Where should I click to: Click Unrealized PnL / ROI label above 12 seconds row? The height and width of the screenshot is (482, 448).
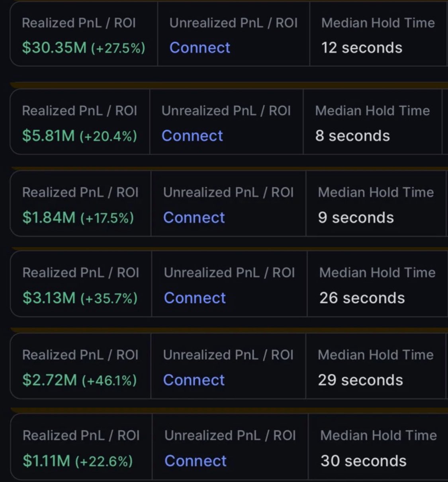[x=233, y=23]
